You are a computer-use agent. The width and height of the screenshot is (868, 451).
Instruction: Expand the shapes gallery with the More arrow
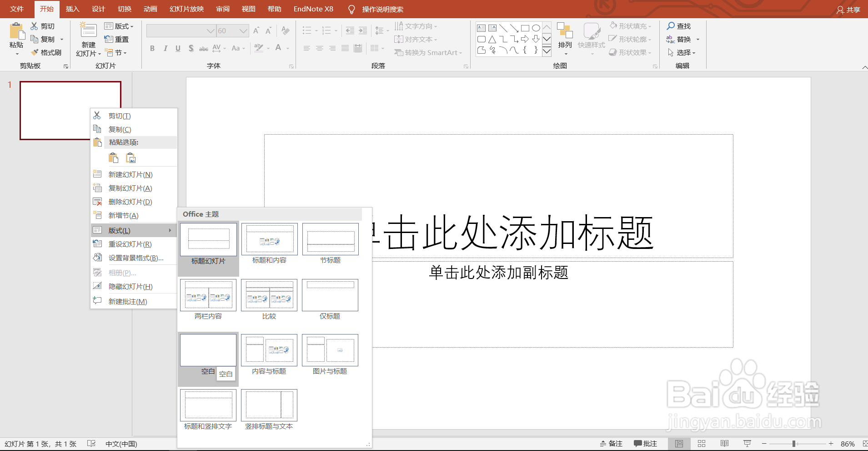coord(546,51)
